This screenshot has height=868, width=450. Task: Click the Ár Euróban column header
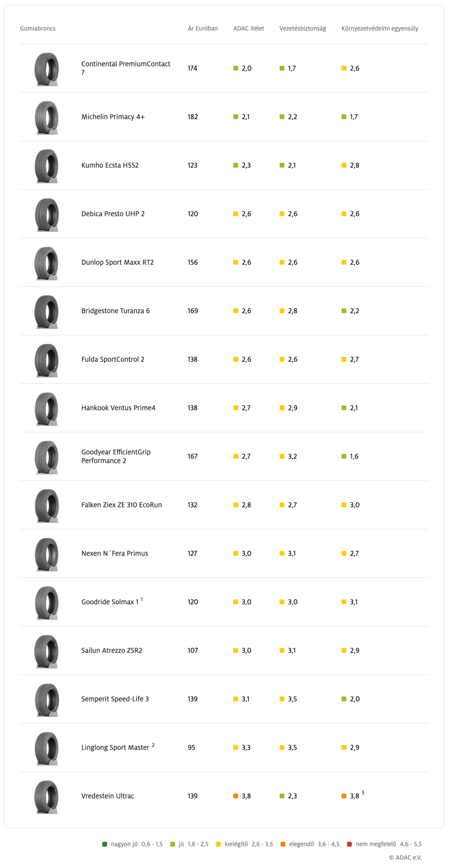coord(203,28)
